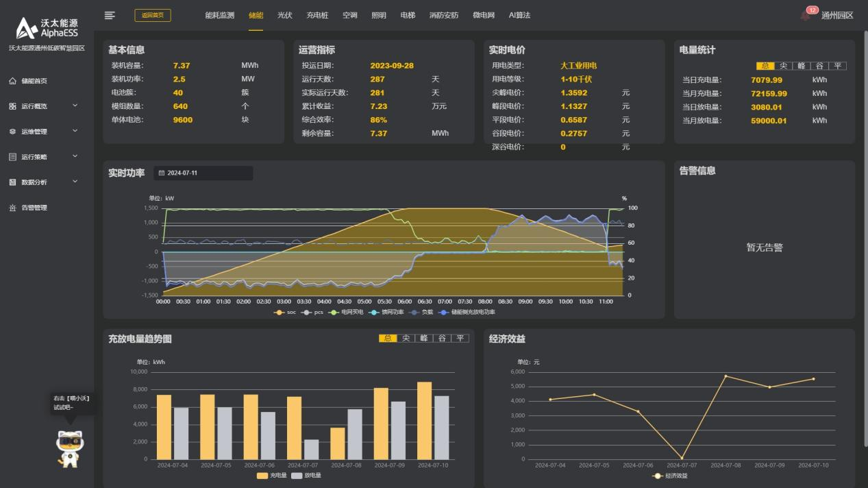The width and height of the screenshot is (868, 488).
Task: Open the 充电桩 tab
Action: tap(317, 15)
